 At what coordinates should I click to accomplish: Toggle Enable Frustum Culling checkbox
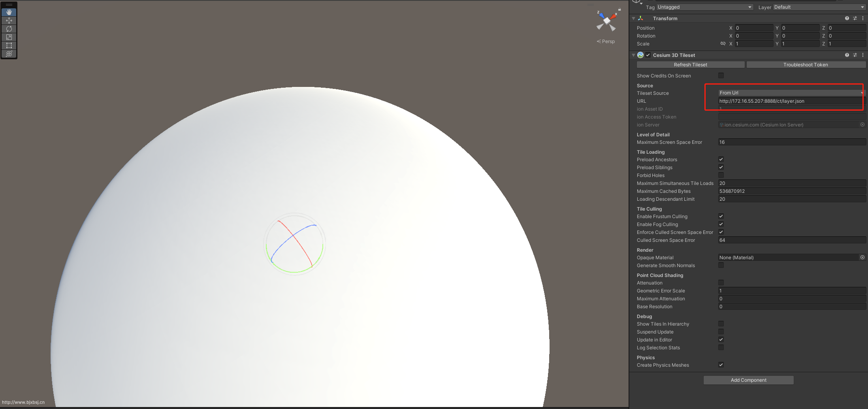point(721,216)
